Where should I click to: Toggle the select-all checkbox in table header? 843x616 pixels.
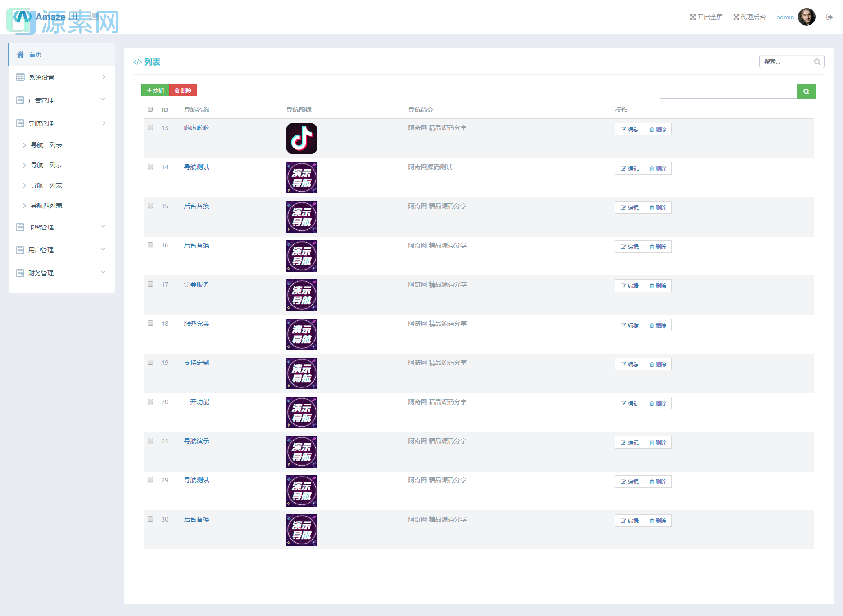point(150,109)
